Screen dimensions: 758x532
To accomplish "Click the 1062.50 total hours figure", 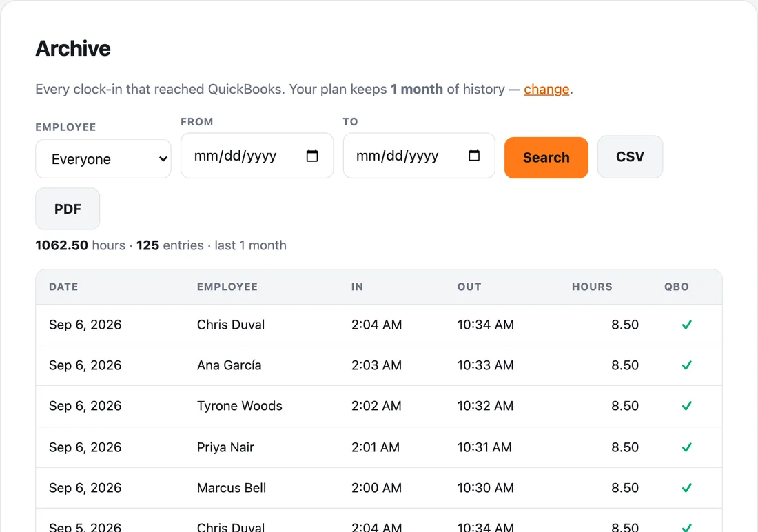I will coord(62,245).
